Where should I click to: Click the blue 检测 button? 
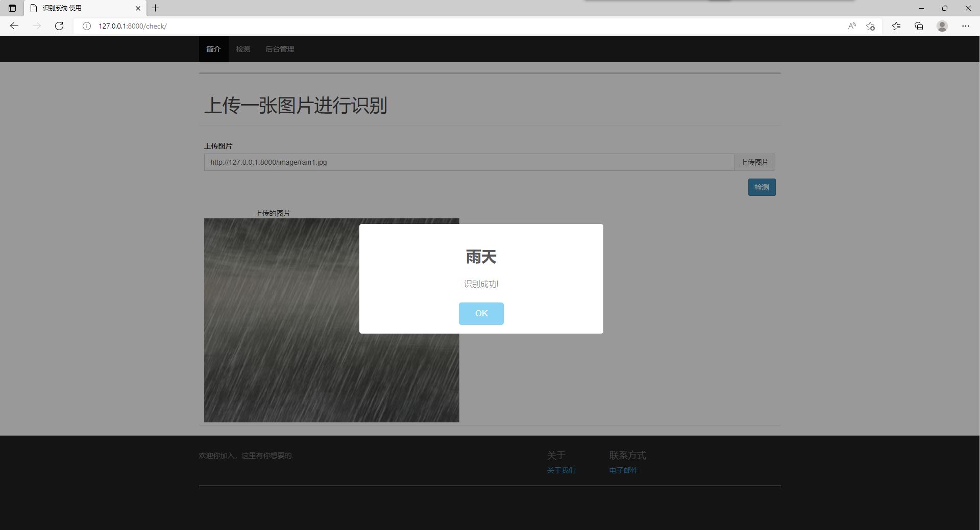coord(762,187)
